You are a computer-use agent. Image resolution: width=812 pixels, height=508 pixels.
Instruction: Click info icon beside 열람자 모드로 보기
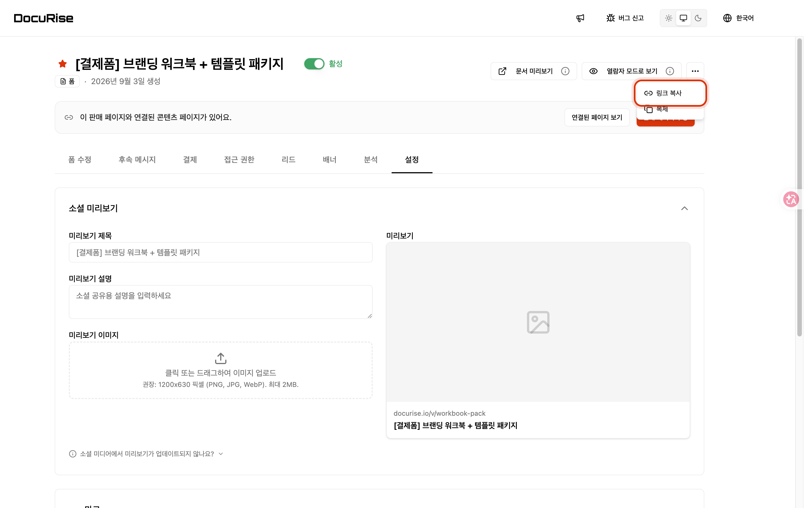click(x=670, y=71)
